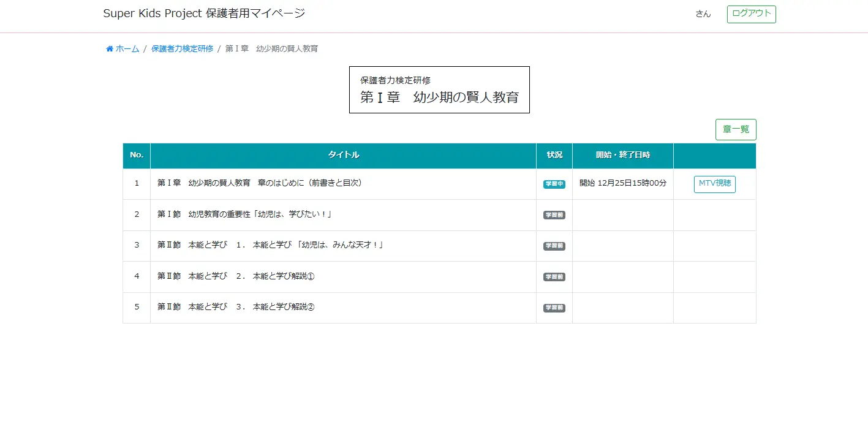Click the 開始 12月25日15時00分 date cell
Image resolution: width=868 pixels, height=432 pixels.
[x=622, y=183]
